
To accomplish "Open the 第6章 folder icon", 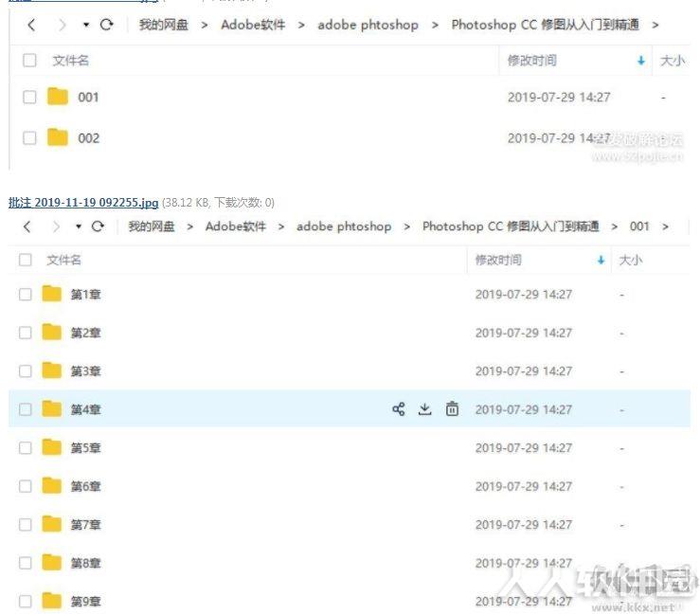I will (52, 485).
